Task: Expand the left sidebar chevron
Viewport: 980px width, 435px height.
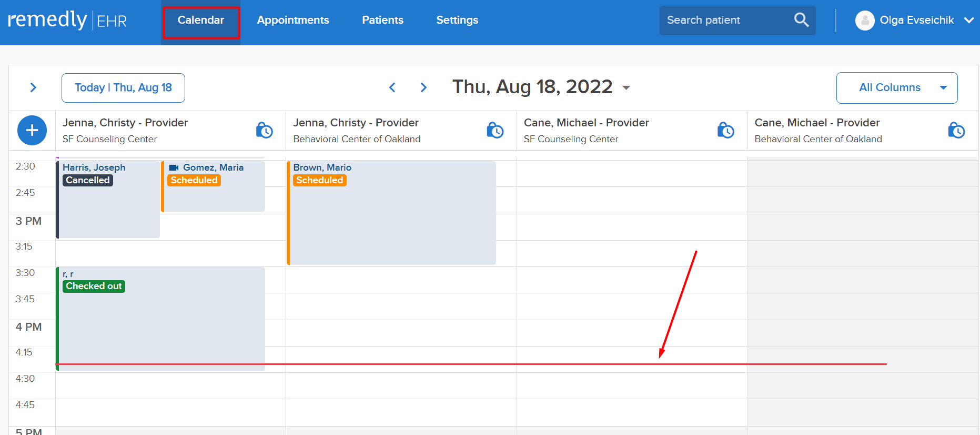Action: pos(33,87)
